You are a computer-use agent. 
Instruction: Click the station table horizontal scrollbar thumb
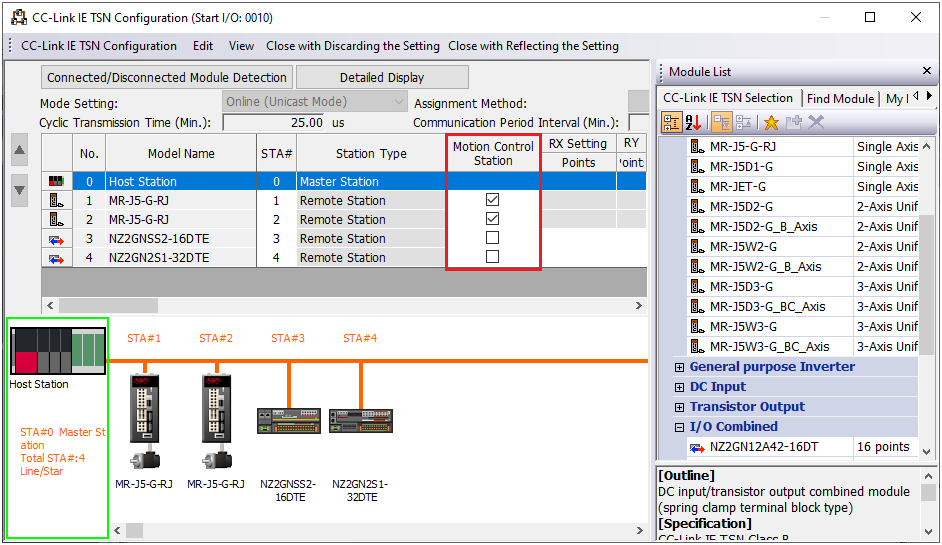point(108,306)
